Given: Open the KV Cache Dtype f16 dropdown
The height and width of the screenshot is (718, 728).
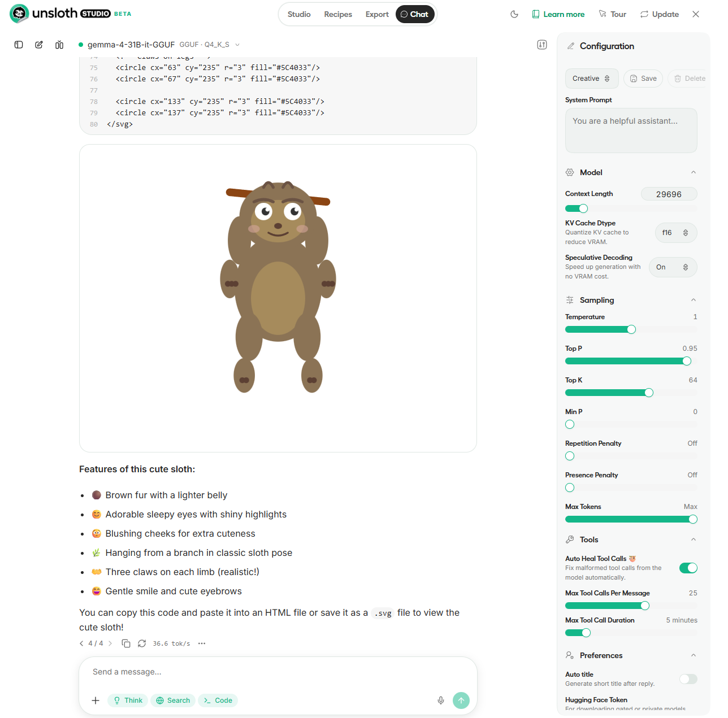Looking at the screenshot, I should pos(676,233).
